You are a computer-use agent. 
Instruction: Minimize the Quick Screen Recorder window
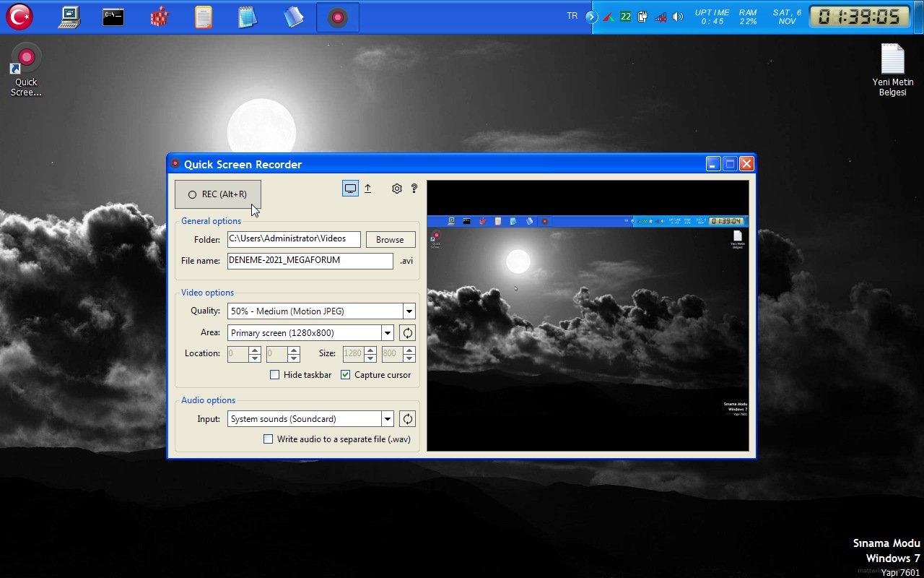[x=713, y=164]
